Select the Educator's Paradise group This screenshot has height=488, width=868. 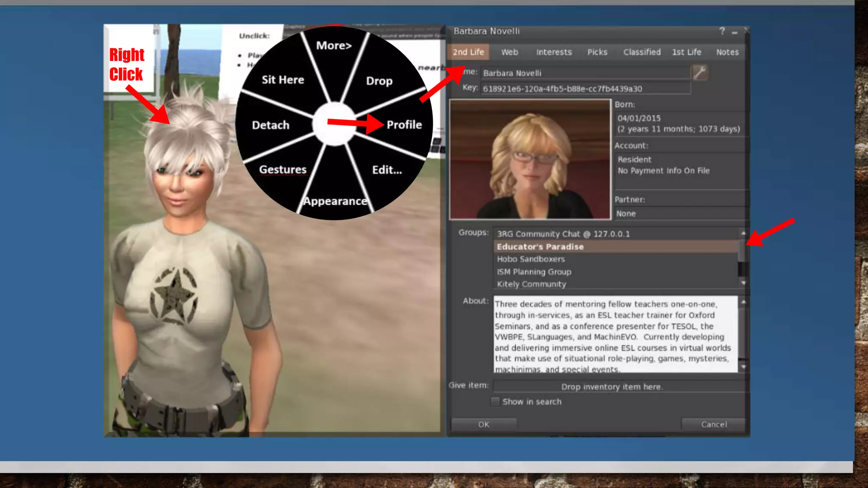(540, 247)
